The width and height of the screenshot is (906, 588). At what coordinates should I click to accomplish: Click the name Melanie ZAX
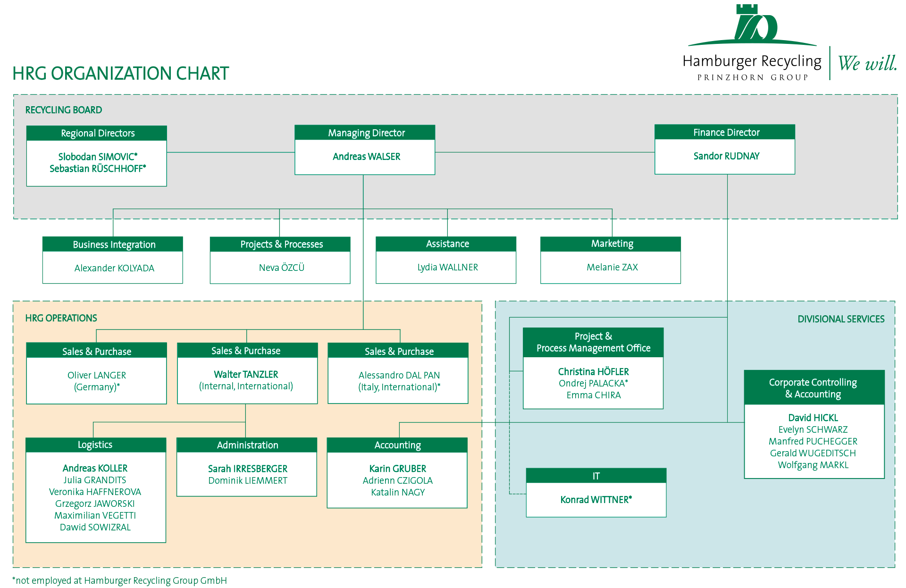pyautogui.click(x=612, y=267)
